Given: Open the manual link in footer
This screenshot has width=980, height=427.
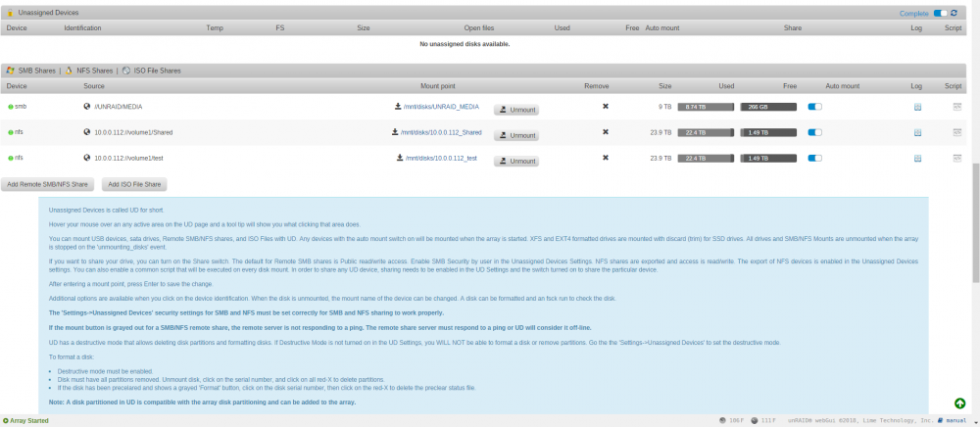Looking at the screenshot, I should 956,421.
